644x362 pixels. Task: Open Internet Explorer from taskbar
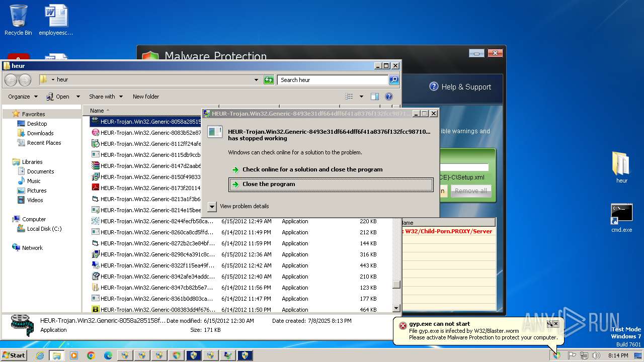[x=40, y=355]
